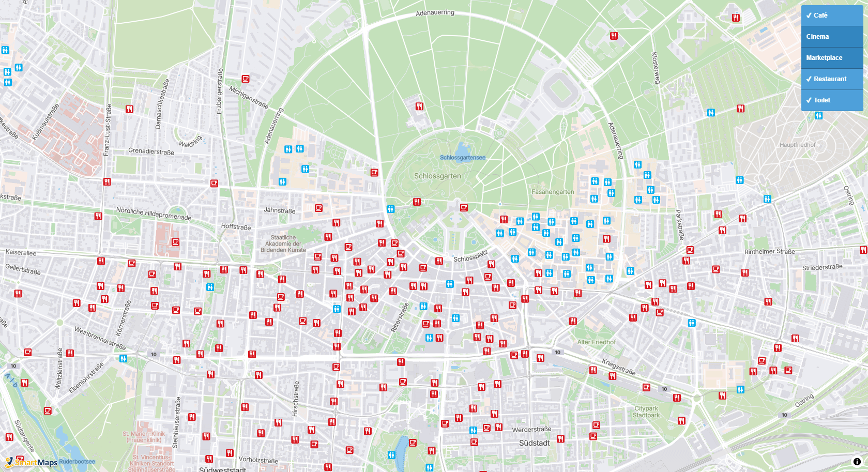
Task: Open restaurant marker right of Südstadt label
Action: 560,439
